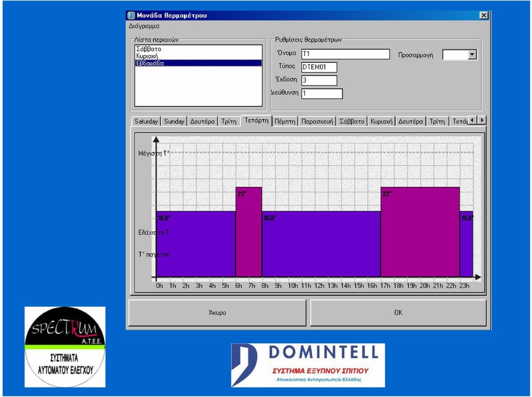Switch to the Πέμπτη tab
This screenshot has height=397, width=532.
(285, 121)
